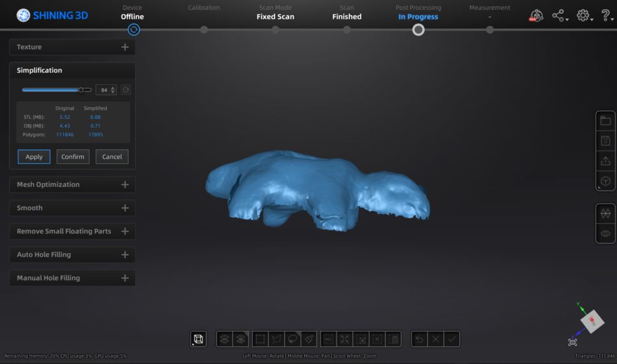Expand the Mesh Optimization panel

click(x=72, y=184)
